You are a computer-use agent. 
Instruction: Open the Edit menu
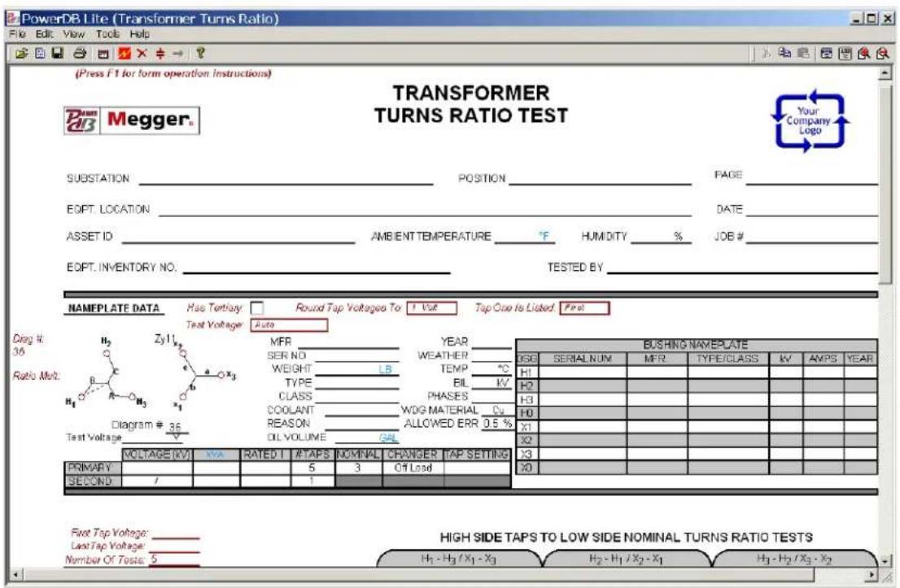(44, 34)
